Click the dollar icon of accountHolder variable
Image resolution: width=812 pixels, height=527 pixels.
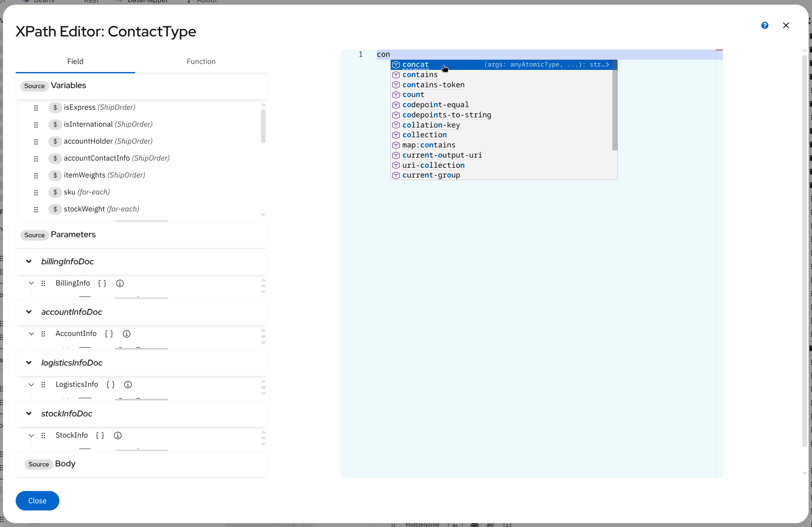click(55, 141)
